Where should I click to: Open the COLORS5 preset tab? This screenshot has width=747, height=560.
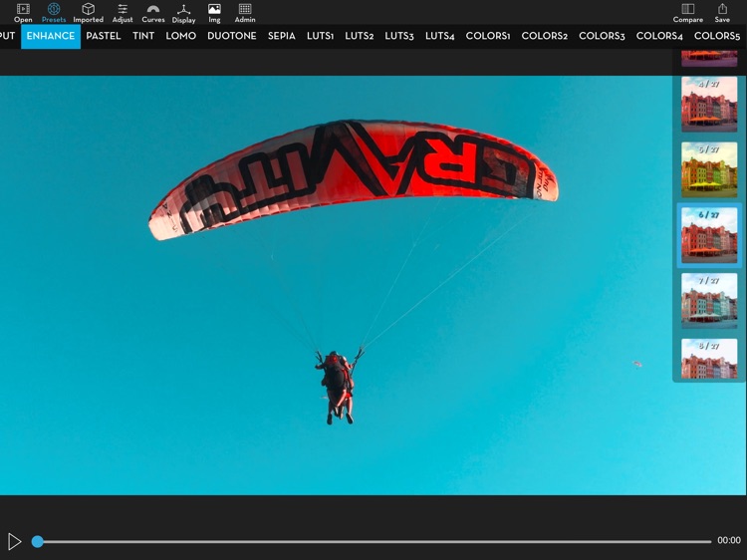[x=717, y=36]
